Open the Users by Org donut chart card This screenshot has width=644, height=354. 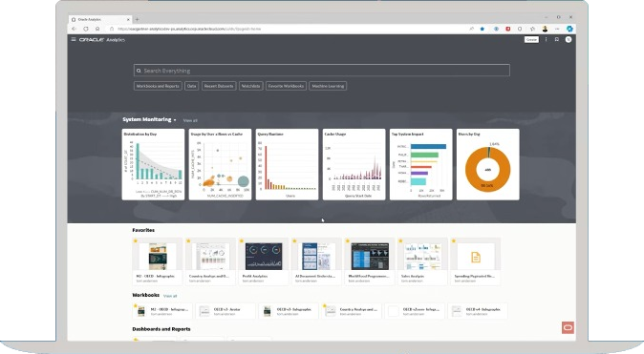(488, 164)
